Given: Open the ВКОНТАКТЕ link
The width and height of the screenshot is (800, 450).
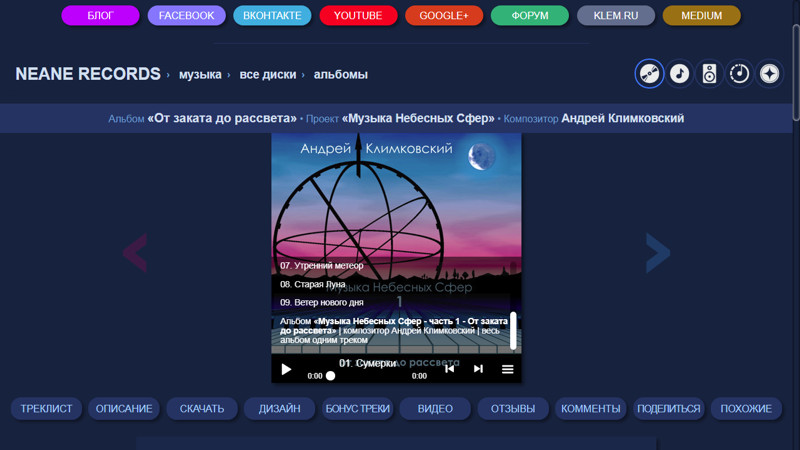Looking at the screenshot, I should pyautogui.click(x=272, y=15).
